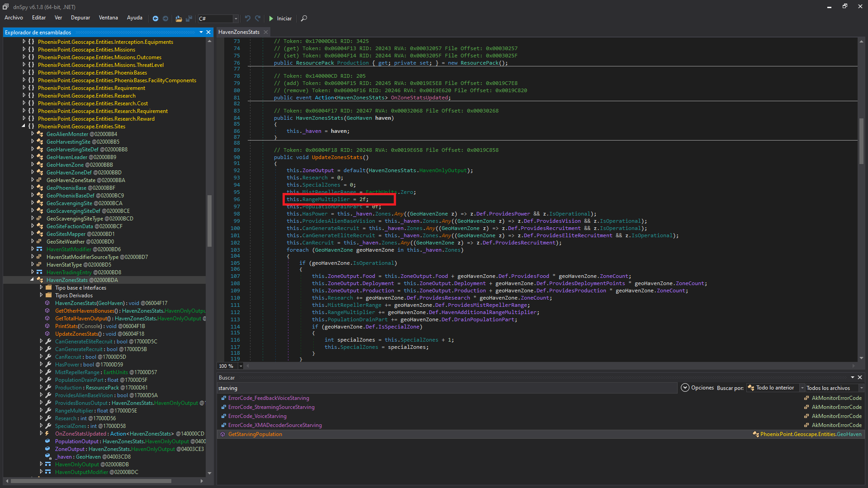Open Buscar panel window position arrow
Screen dimensions: 868x488
coord(853,377)
